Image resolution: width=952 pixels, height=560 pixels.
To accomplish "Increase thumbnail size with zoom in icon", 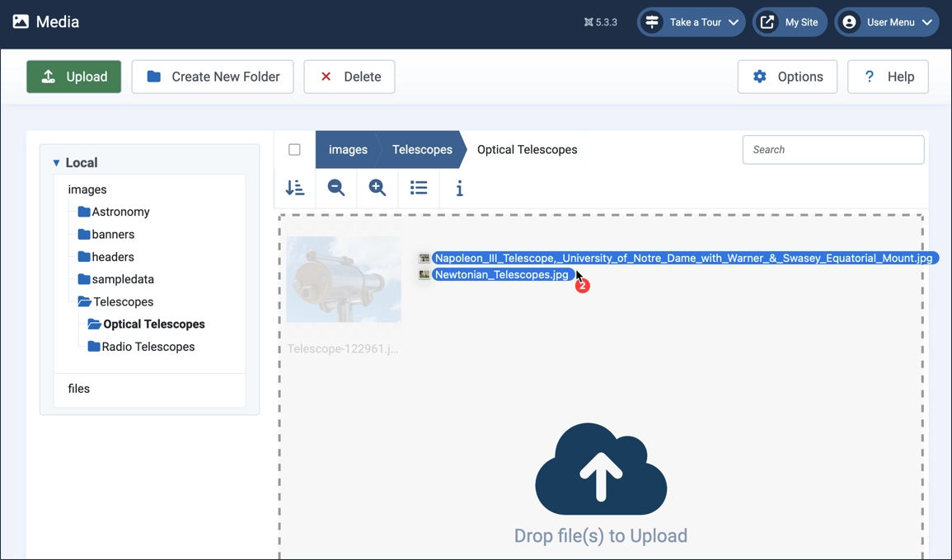I will coord(378,189).
